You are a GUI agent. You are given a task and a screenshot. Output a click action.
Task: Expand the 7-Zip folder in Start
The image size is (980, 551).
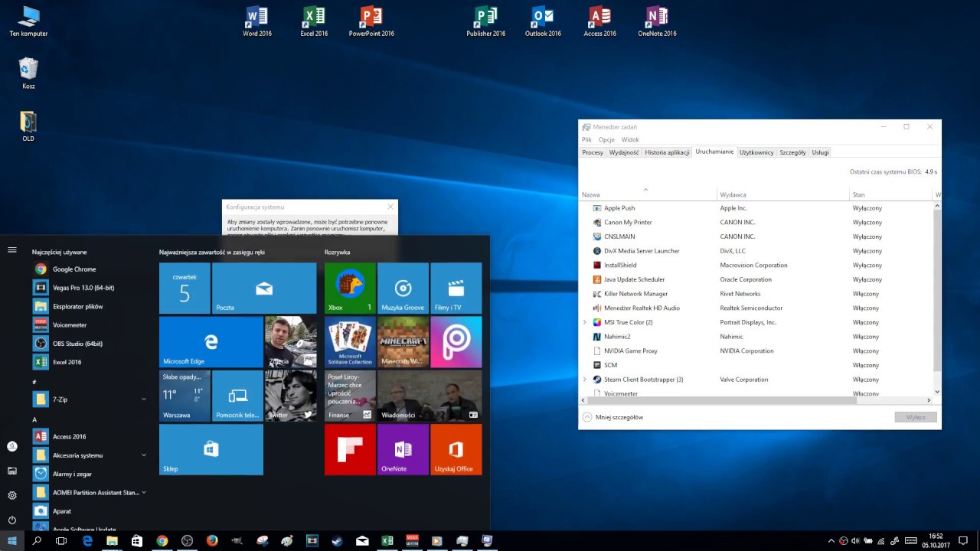[90, 399]
